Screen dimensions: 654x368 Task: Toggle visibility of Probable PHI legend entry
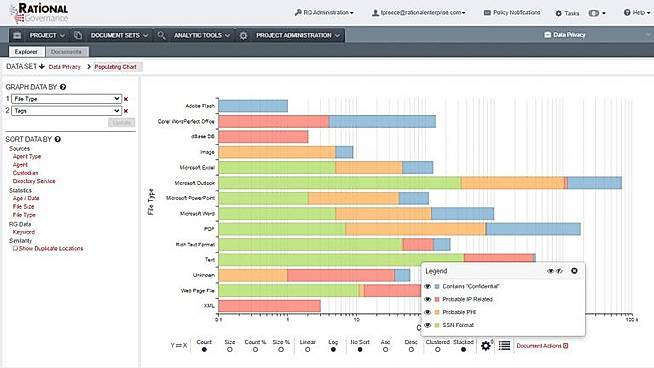(x=428, y=312)
